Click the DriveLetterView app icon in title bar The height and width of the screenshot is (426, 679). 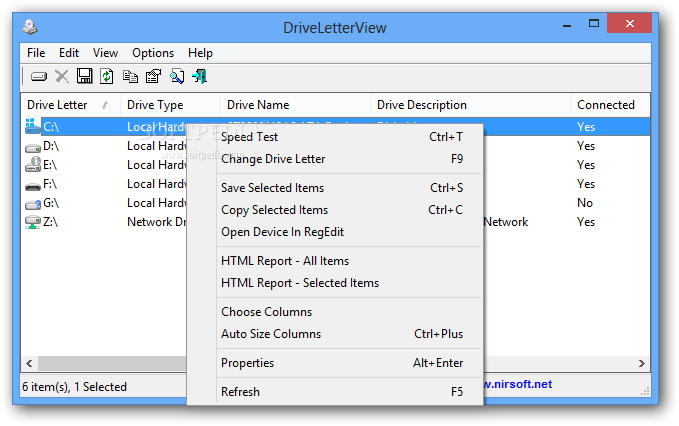coord(29,27)
